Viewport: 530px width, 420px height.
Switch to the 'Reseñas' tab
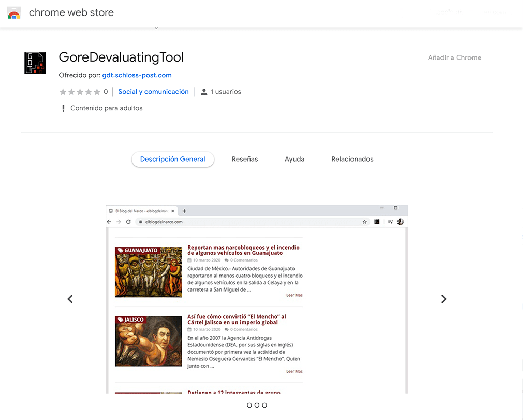(x=245, y=160)
